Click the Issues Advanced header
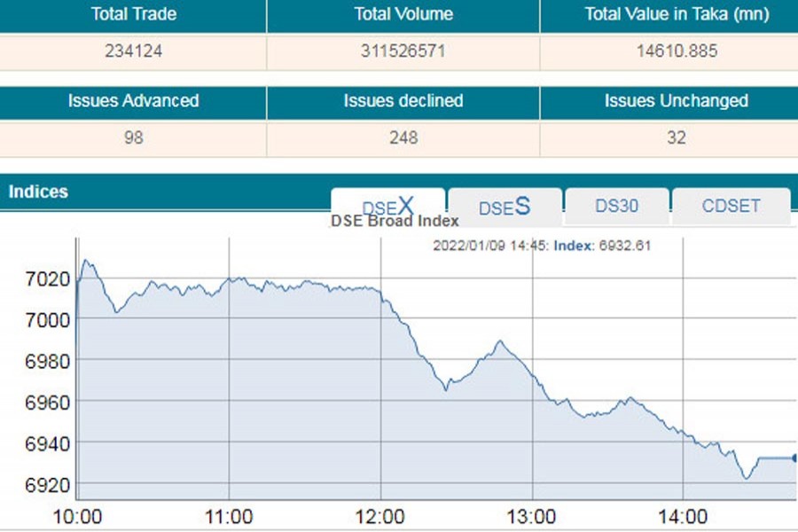798x532 pixels. click(x=133, y=101)
